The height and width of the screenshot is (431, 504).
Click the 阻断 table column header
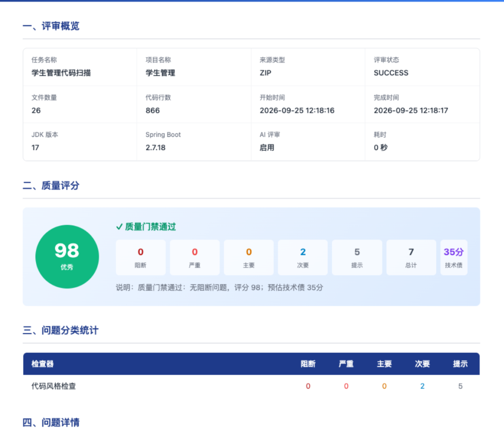[x=308, y=364]
